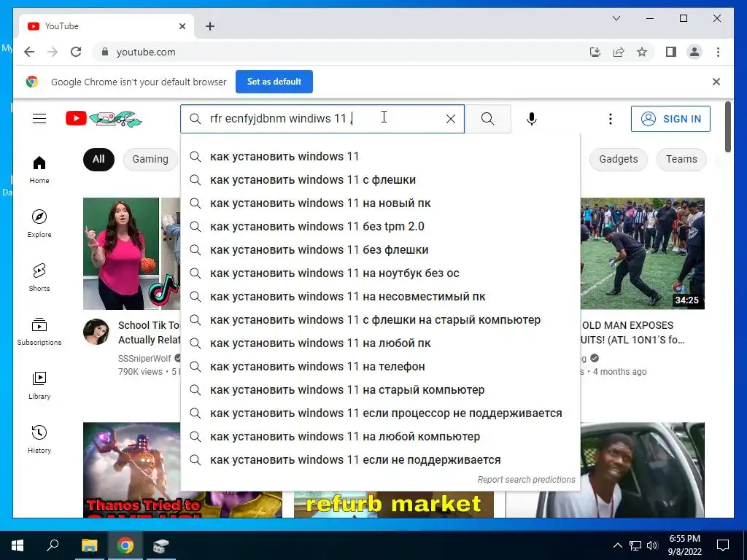Open OLD MAN EXPOSES video thumbnail
Screen dimensions: 747x560
pos(642,253)
